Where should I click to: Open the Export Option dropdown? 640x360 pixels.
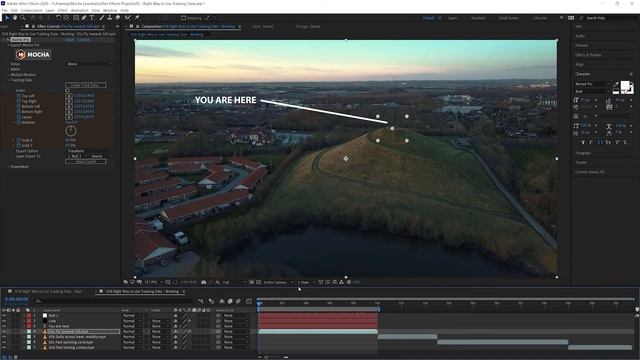pyautogui.click(x=89, y=151)
